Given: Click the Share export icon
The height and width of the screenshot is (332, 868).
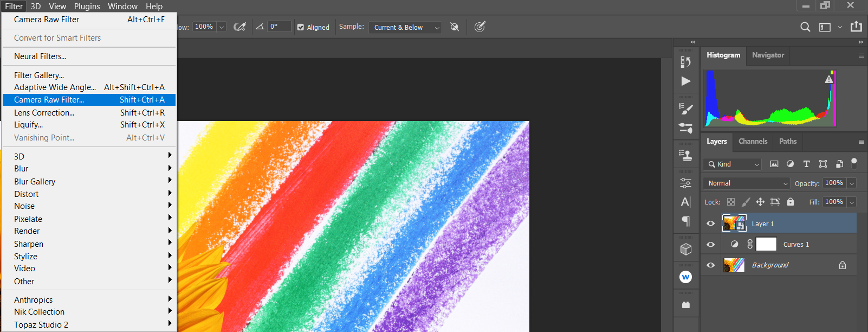Looking at the screenshot, I should pos(856,27).
